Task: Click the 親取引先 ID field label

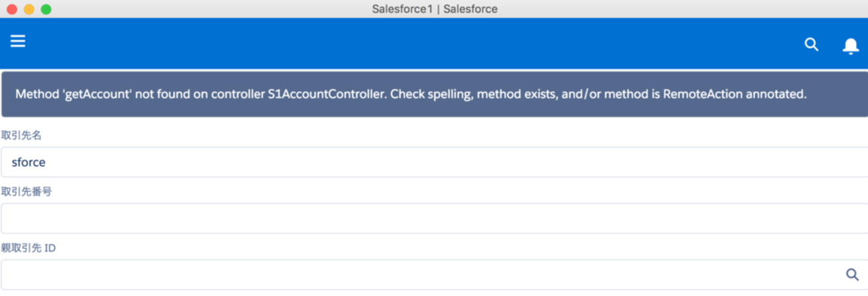Action: (x=28, y=248)
